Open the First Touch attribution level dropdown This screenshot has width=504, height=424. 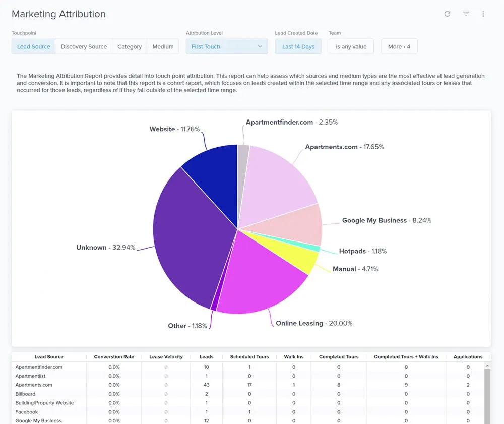[226, 46]
